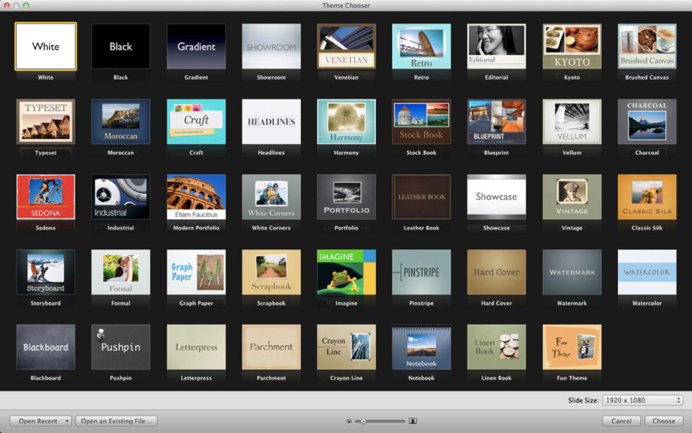Screen dimensions: 692x433
Task: Choose the Graph Paper theme
Action: tap(196, 272)
